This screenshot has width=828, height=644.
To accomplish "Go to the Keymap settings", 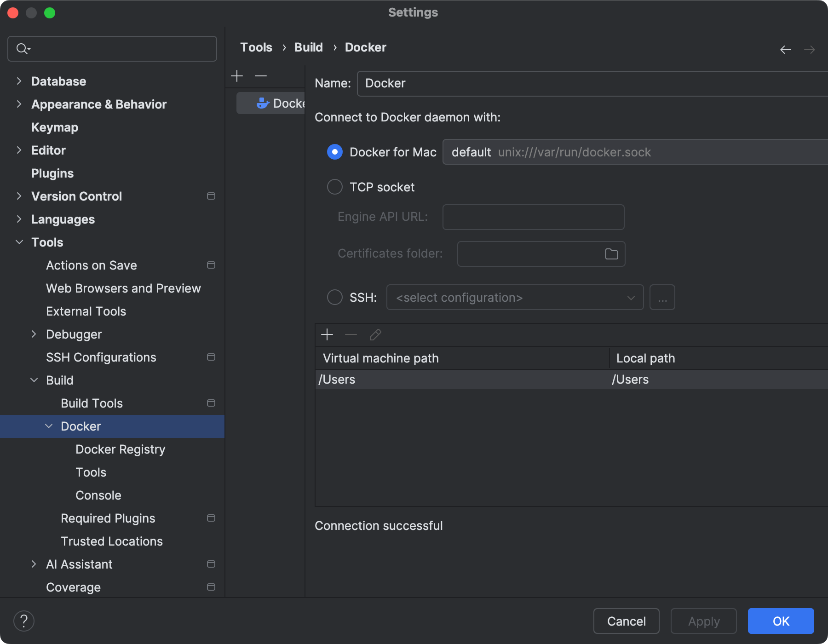I will click(x=55, y=127).
